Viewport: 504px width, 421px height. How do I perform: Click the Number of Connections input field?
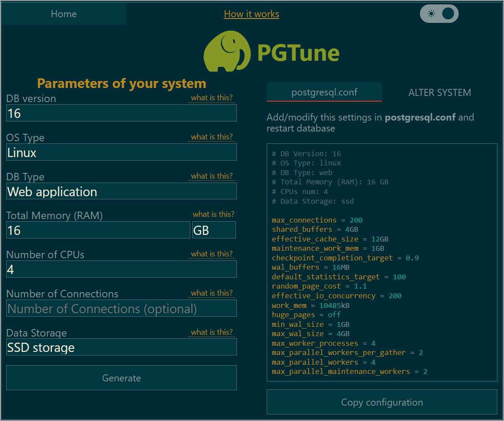point(121,308)
